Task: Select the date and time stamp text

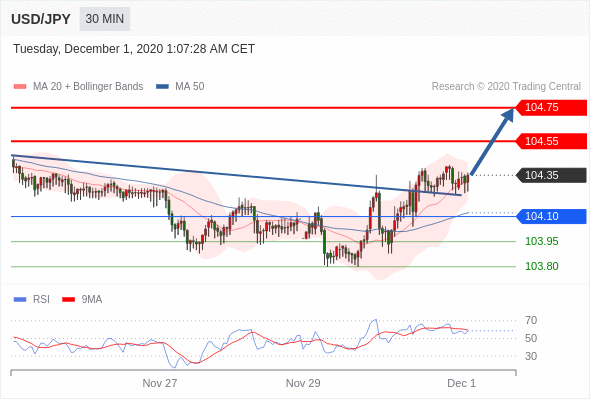Action: 134,49
